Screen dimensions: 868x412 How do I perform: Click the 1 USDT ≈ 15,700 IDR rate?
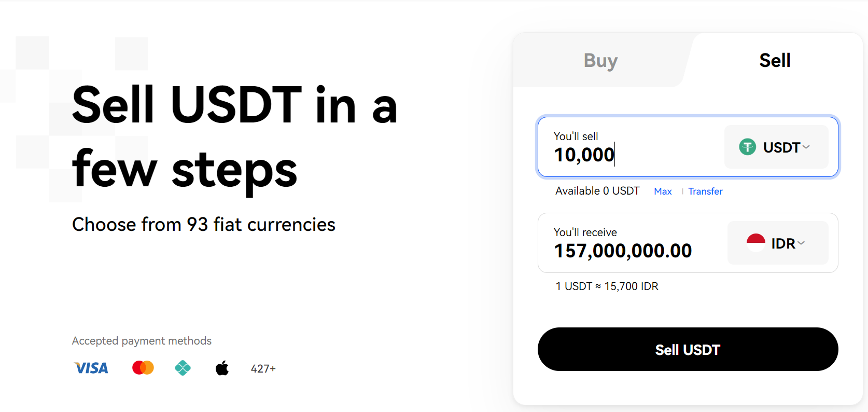tap(607, 286)
